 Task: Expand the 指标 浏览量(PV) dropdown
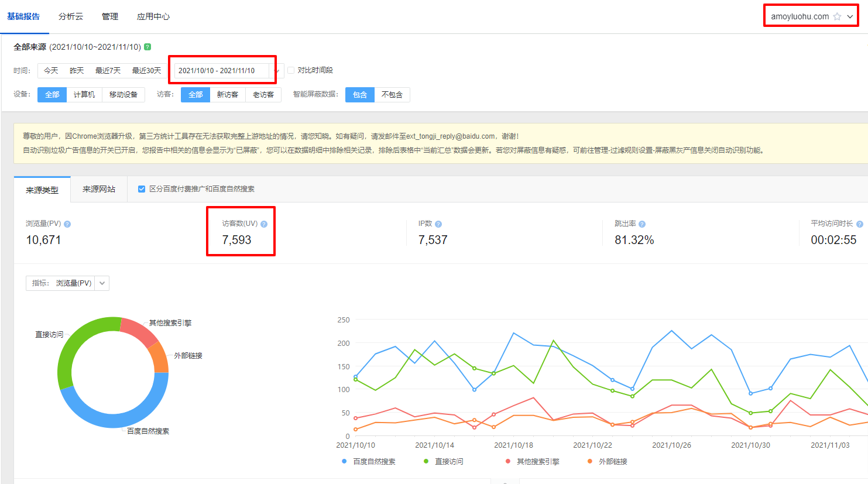click(x=102, y=283)
